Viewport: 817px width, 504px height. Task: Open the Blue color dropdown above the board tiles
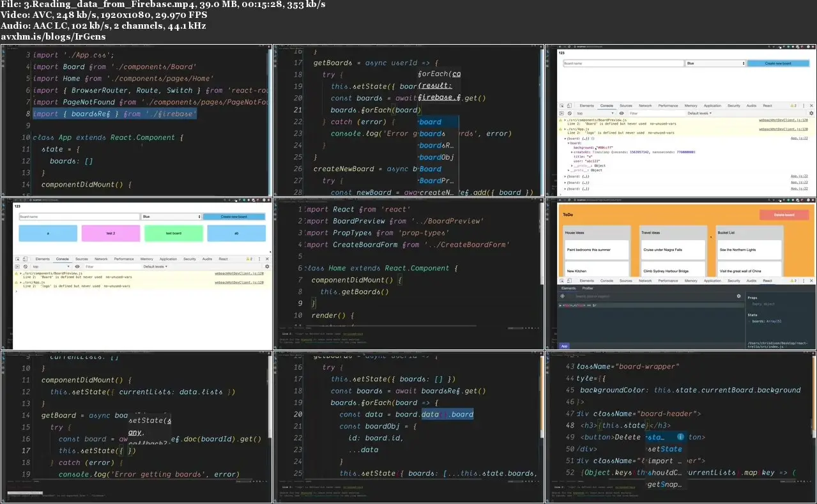pyautogui.click(x=171, y=217)
